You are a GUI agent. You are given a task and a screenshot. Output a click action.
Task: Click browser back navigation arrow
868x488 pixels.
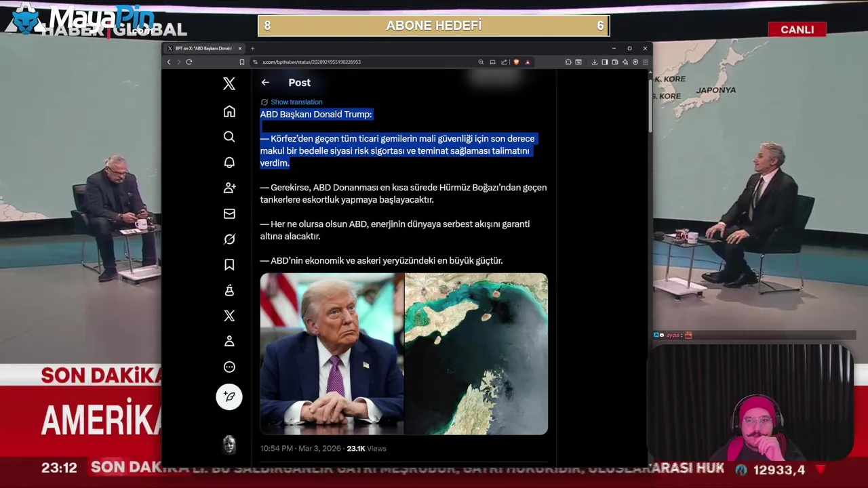169,62
